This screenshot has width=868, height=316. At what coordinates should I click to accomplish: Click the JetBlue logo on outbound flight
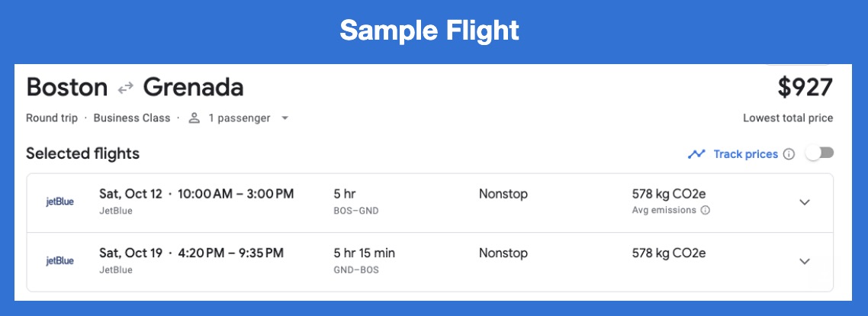[x=60, y=202]
